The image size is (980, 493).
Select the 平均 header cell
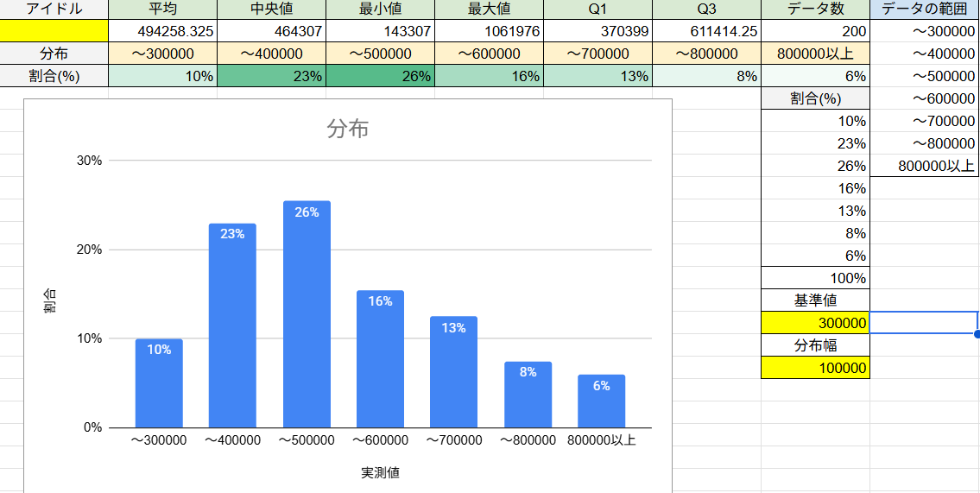point(163,9)
